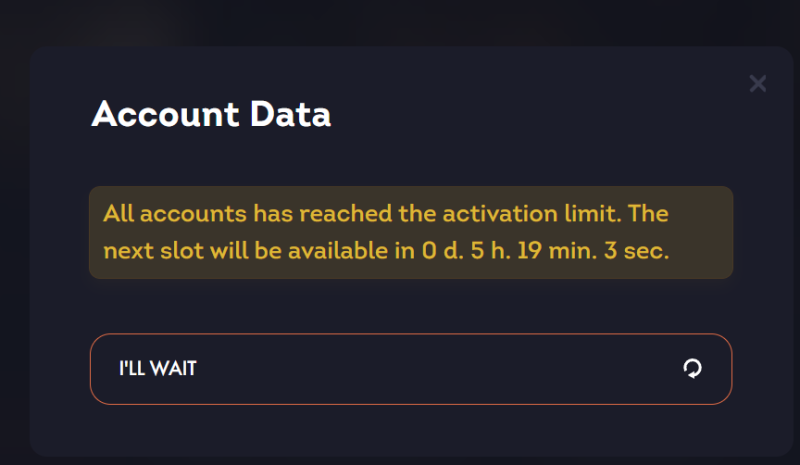Click the word "reached" in the warning
Viewport: 800px width, 465px height.
click(332, 214)
